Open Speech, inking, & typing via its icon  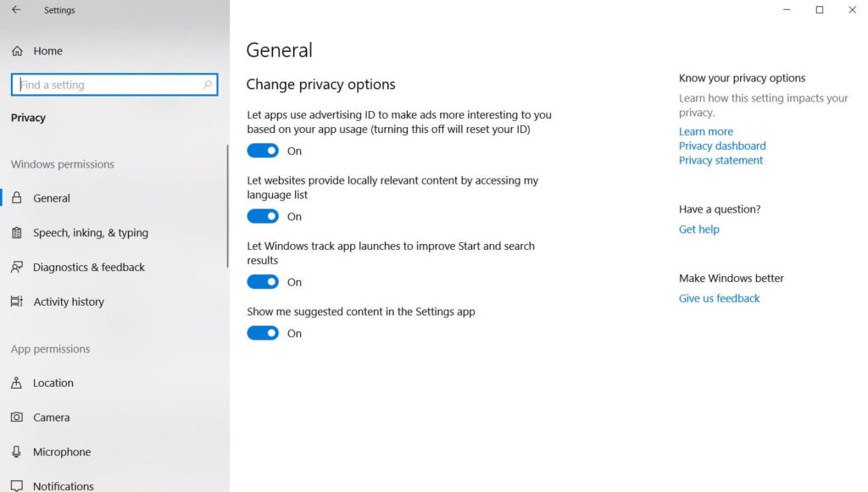[x=18, y=233]
